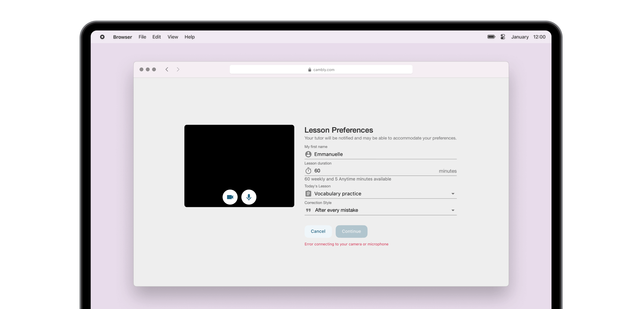This screenshot has height=309, width=644.
Task: Click the first name field with Emmanuelle
Action: tap(383, 154)
